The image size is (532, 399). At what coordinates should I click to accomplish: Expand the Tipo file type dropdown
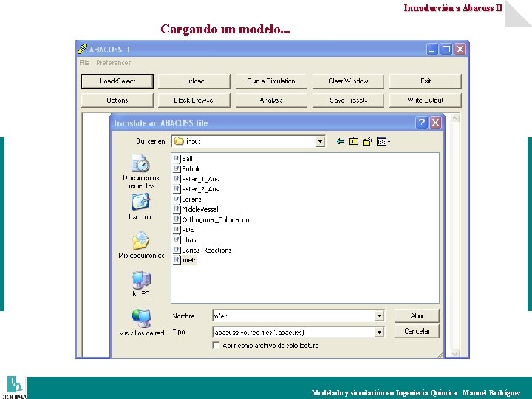coord(379,332)
